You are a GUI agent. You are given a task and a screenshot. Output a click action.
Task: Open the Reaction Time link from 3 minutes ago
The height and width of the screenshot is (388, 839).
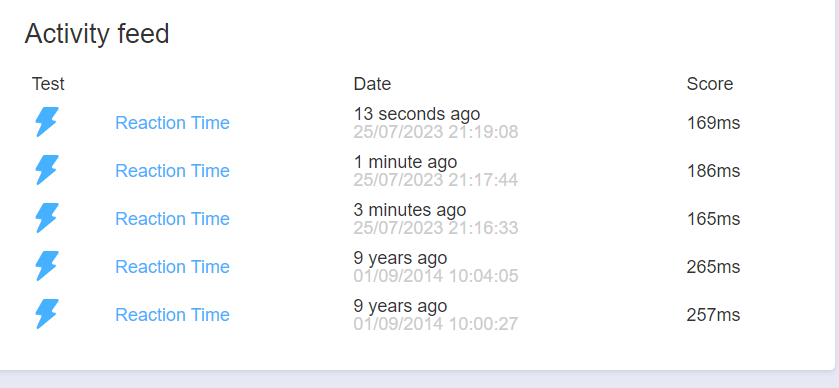(172, 218)
